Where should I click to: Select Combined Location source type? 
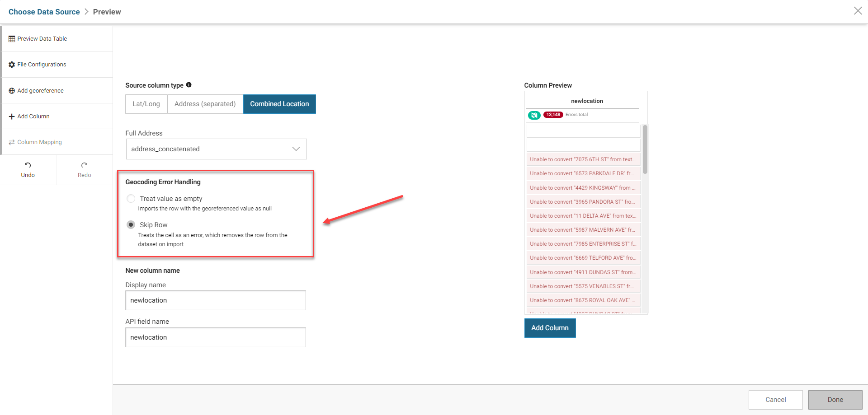click(279, 104)
